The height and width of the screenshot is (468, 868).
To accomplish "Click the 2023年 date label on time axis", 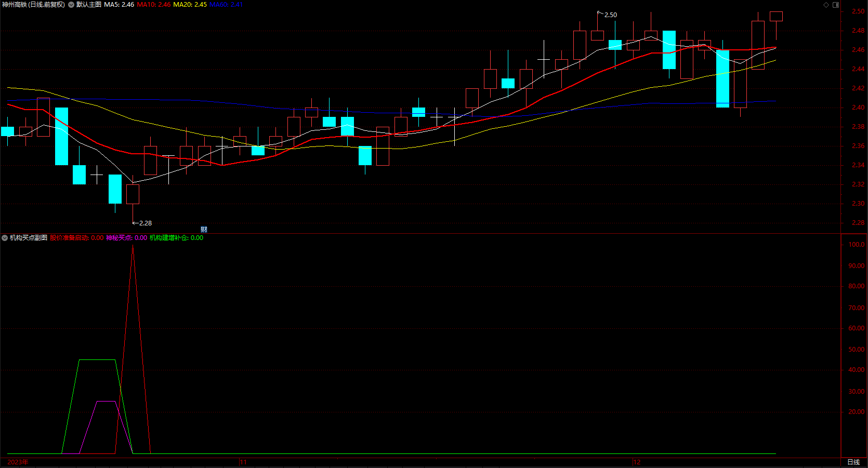I will click(18, 462).
